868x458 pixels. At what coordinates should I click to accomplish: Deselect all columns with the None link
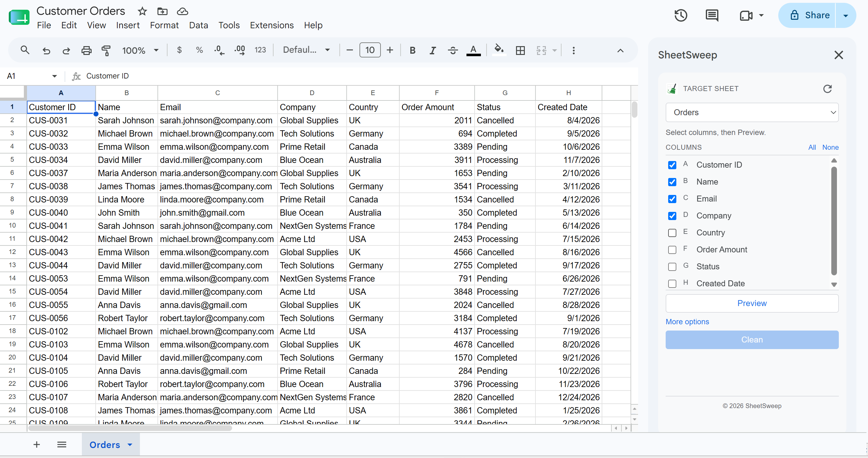tap(830, 148)
